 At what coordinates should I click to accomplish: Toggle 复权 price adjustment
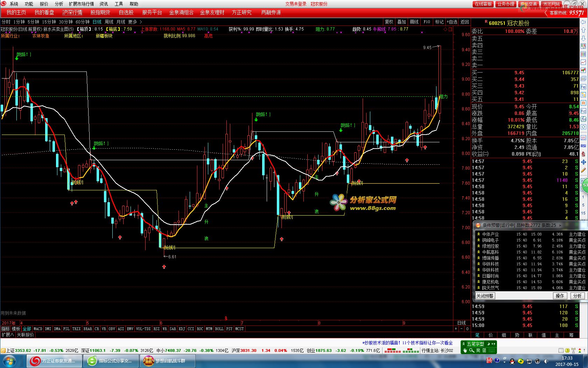click(389, 22)
